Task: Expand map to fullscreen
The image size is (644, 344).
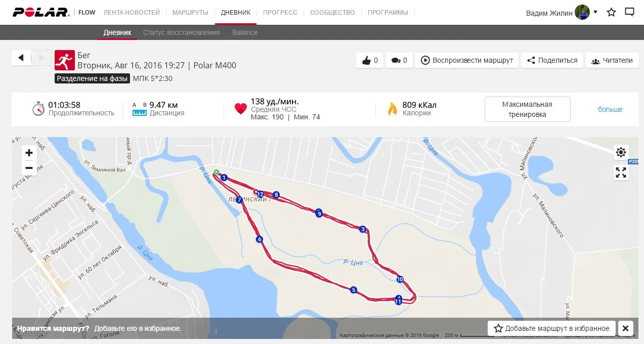Action: (x=621, y=173)
